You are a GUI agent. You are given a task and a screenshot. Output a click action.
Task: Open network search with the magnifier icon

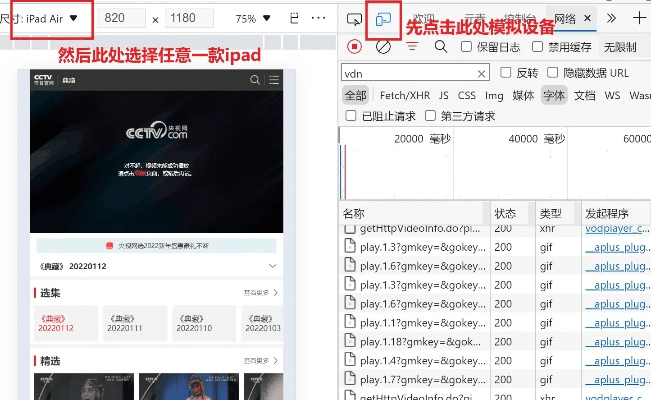click(441, 47)
